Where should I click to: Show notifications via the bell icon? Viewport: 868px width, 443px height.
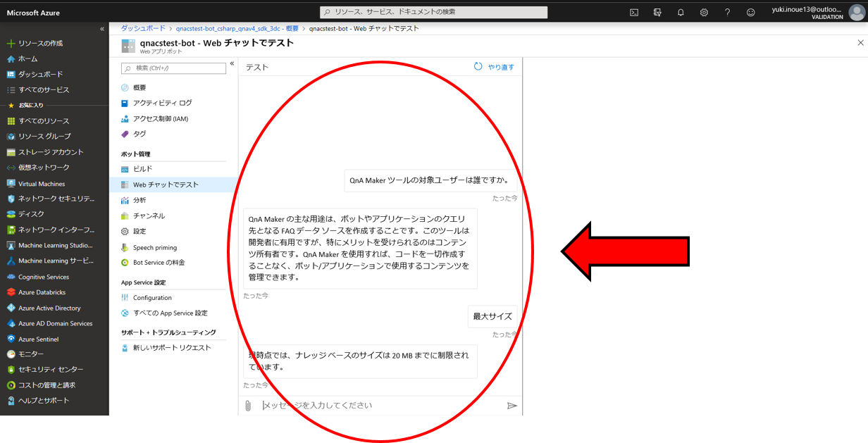tap(681, 12)
